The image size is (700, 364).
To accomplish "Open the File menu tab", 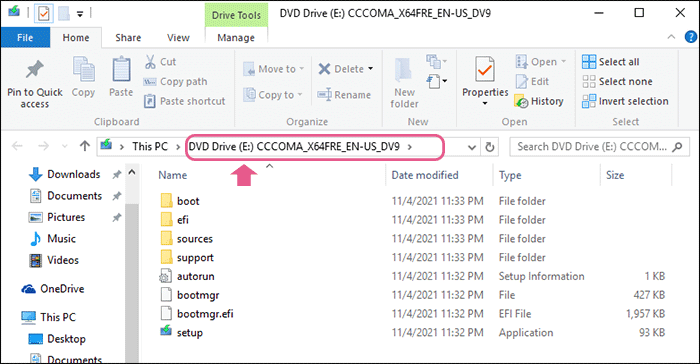I will click(x=25, y=38).
